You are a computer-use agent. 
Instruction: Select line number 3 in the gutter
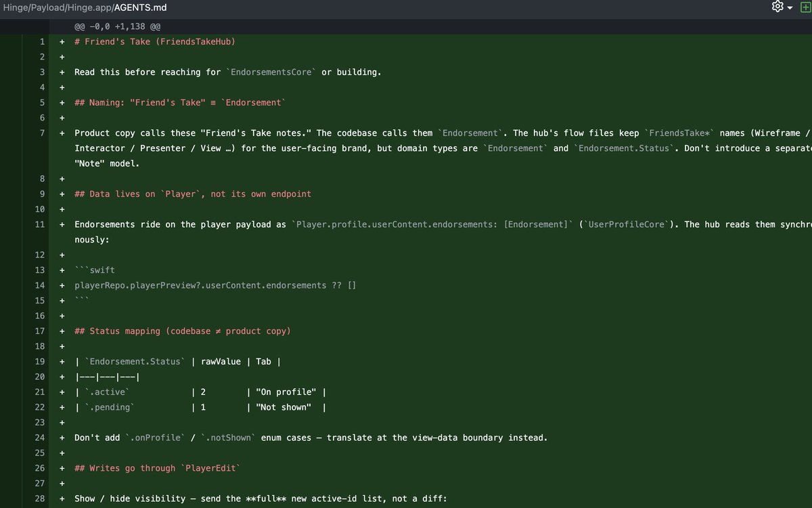(42, 72)
